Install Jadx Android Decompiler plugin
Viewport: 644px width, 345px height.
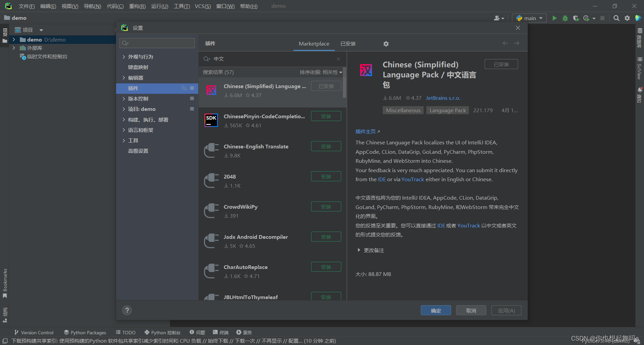(326, 237)
